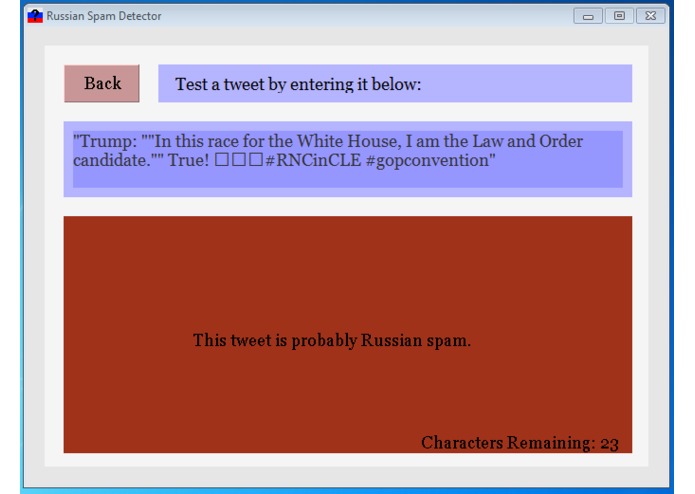Select the 'Russian Spam Detector' window title text
This screenshot has width=695, height=494.
(x=104, y=16)
